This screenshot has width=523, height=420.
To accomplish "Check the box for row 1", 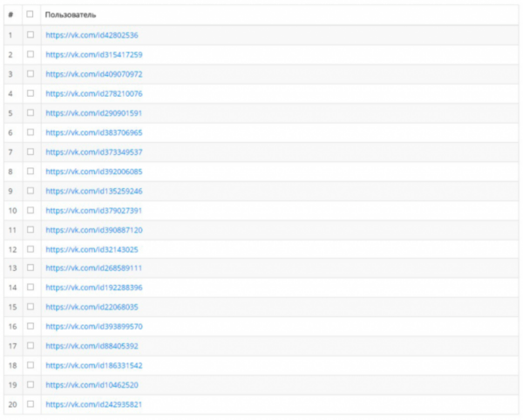I will [x=31, y=35].
